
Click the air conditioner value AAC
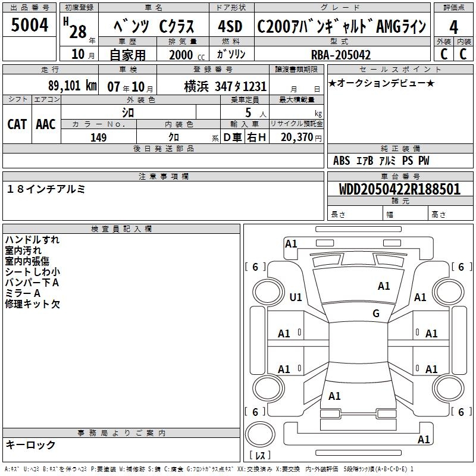tap(46, 124)
